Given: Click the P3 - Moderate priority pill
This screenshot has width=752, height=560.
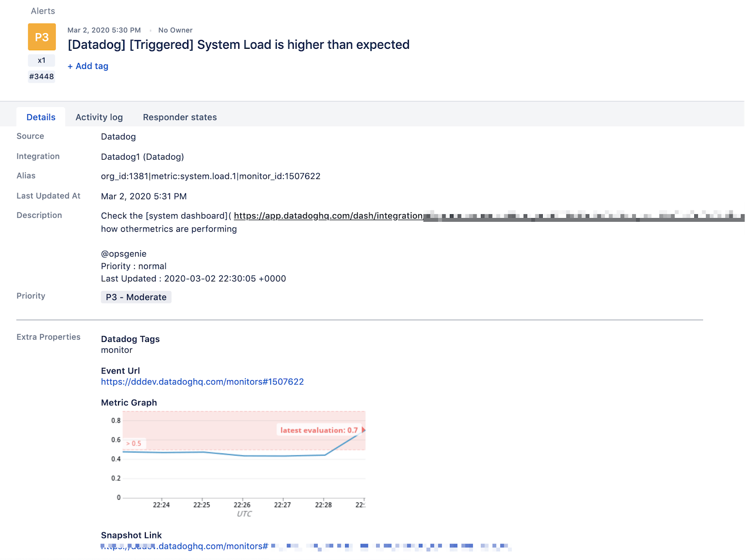Looking at the screenshot, I should click(x=136, y=297).
